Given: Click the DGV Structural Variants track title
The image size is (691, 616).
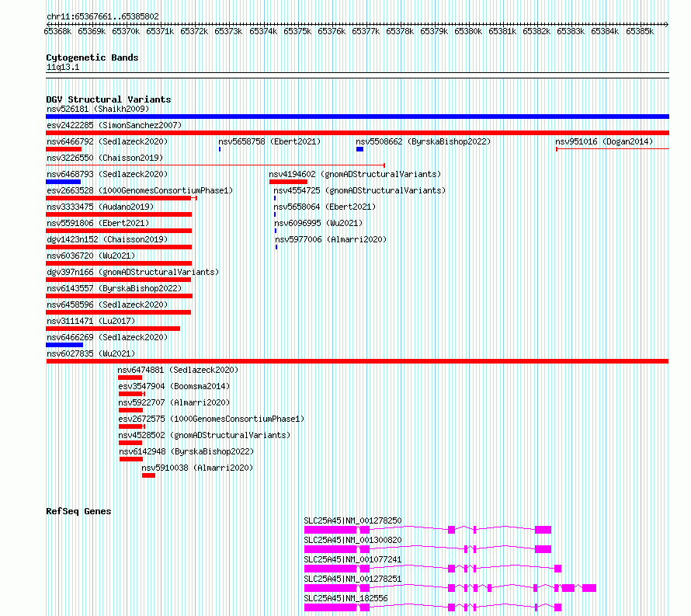Looking at the screenshot, I should point(109,99).
